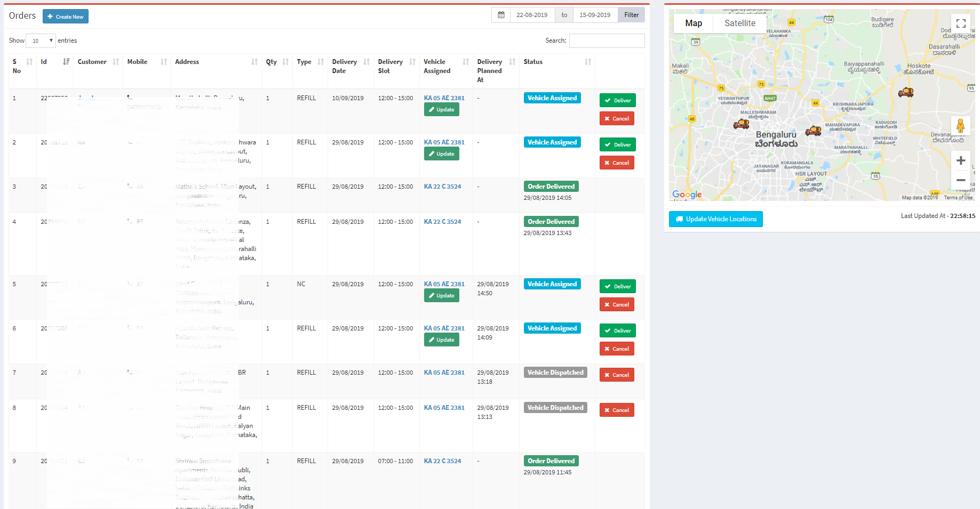980x509 pixels.
Task: Click Vehicle Dispatched status badge in row 7
Action: (555, 373)
